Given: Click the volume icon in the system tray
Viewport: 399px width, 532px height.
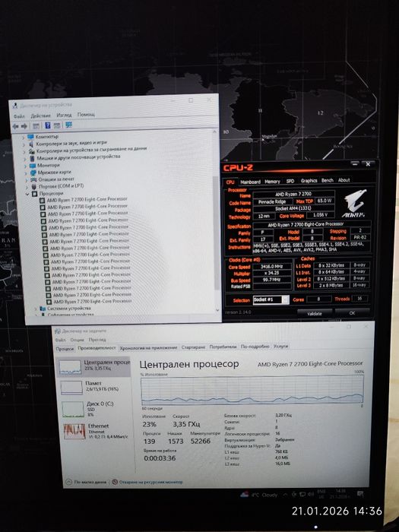Looking at the screenshot, I should click(310, 495).
